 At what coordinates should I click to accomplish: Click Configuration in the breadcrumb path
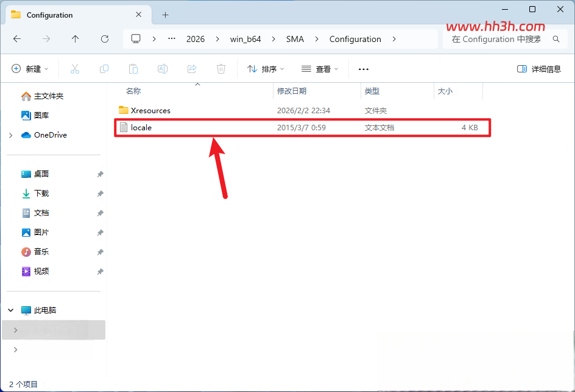(x=355, y=39)
